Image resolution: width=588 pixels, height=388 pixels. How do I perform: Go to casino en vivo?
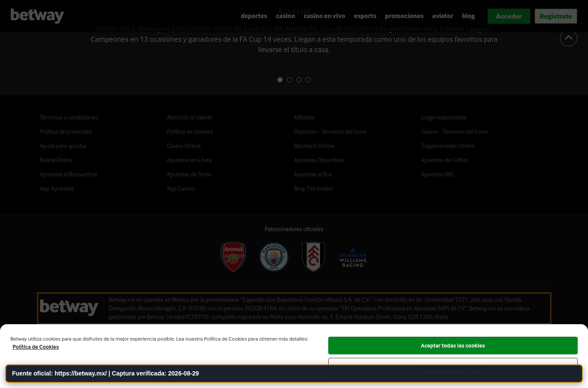pyautogui.click(x=324, y=16)
